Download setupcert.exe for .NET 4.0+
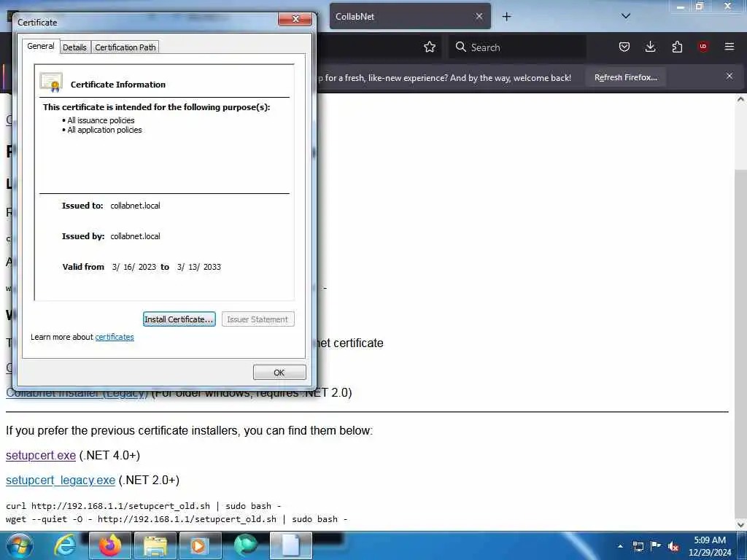This screenshot has width=747, height=560. pos(41,455)
